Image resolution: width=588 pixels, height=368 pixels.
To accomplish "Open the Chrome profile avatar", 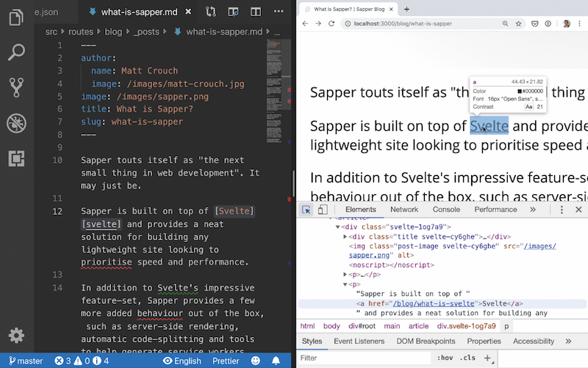I will [x=566, y=24].
